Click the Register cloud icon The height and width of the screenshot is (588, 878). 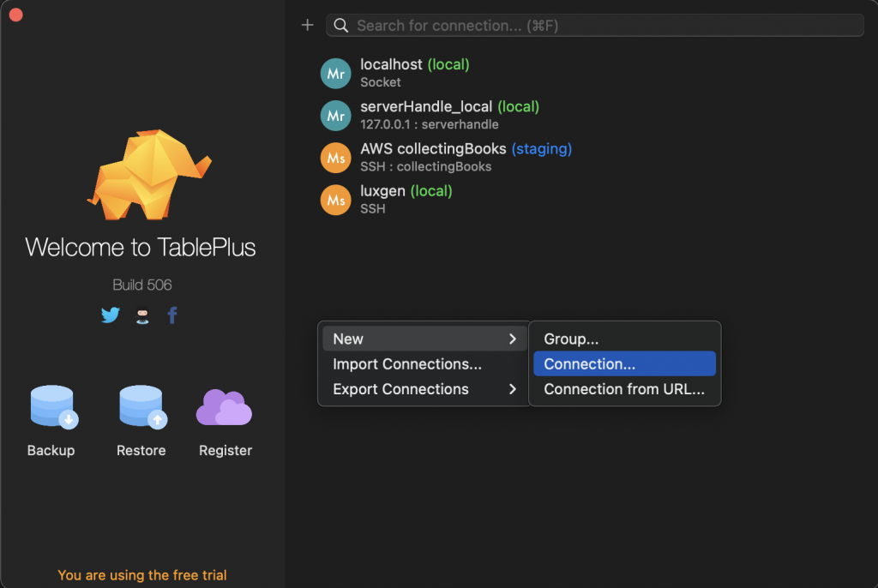tap(224, 407)
